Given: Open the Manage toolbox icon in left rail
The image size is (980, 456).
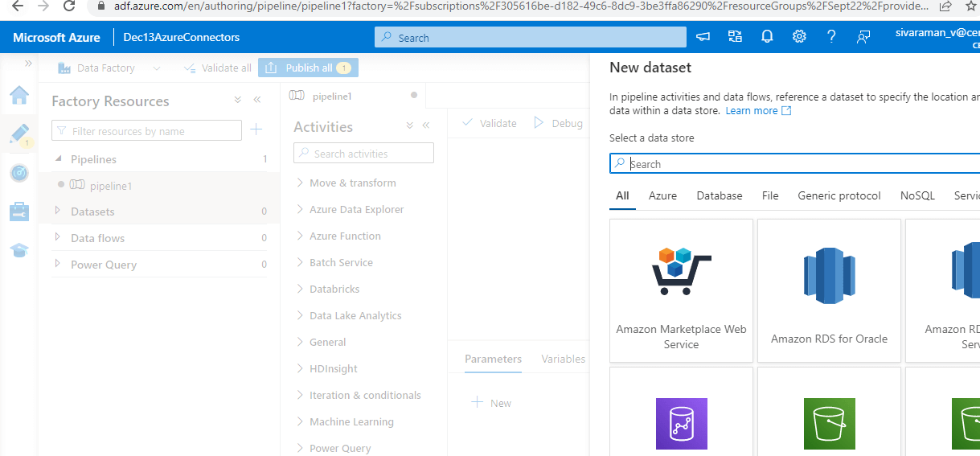Looking at the screenshot, I should click(19, 212).
